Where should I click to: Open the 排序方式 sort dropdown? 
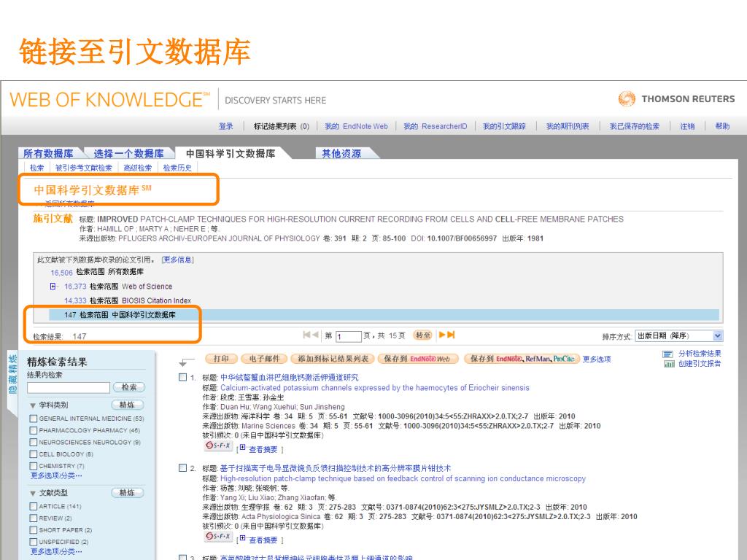click(x=679, y=335)
